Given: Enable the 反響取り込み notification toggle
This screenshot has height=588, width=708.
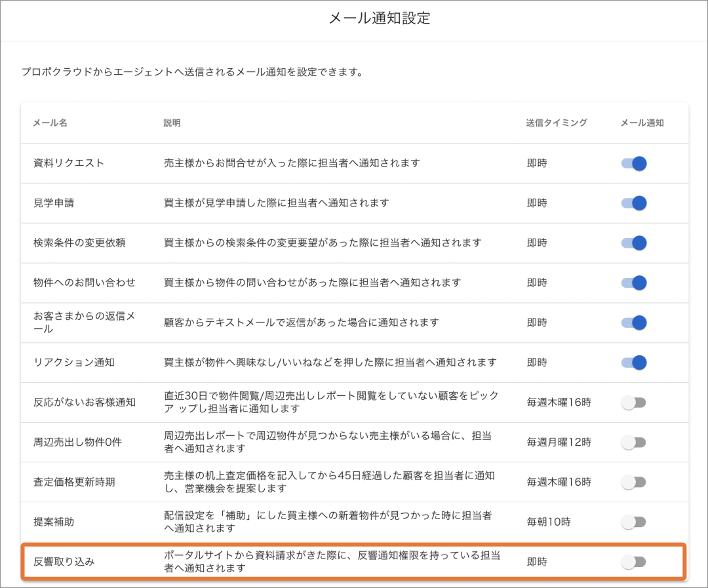Looking at the screenshot, I should point(634,562).
